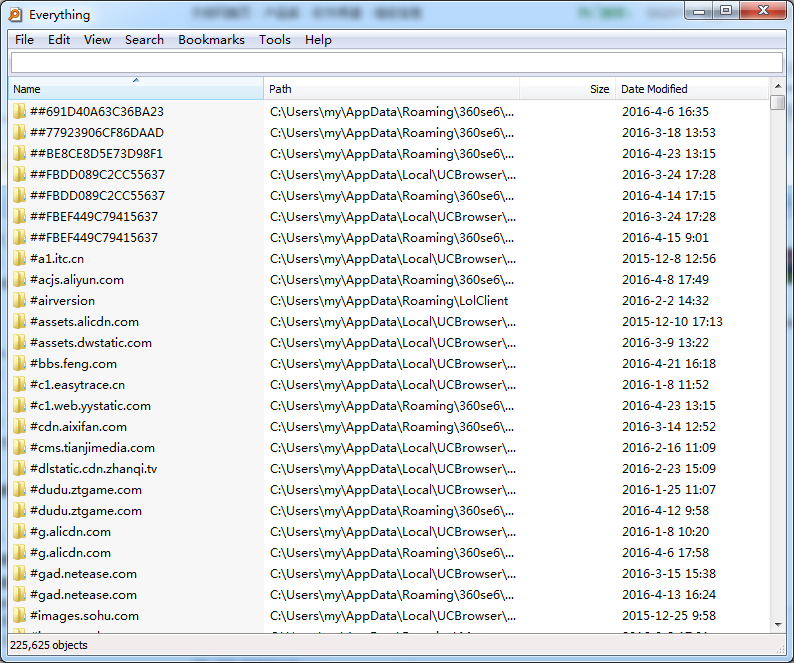Select folder icon of ##BE8CE8D5E73D98F1

click(x=19, y=153)
